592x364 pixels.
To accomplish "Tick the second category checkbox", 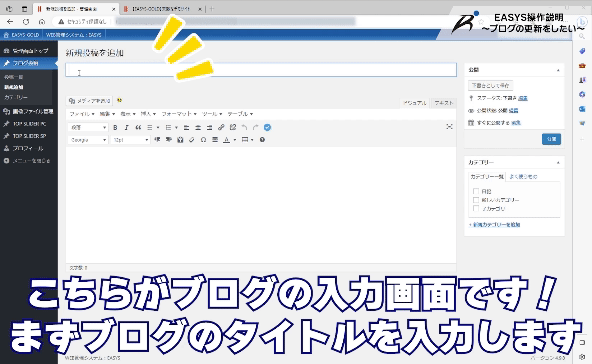I will [476, 200].
